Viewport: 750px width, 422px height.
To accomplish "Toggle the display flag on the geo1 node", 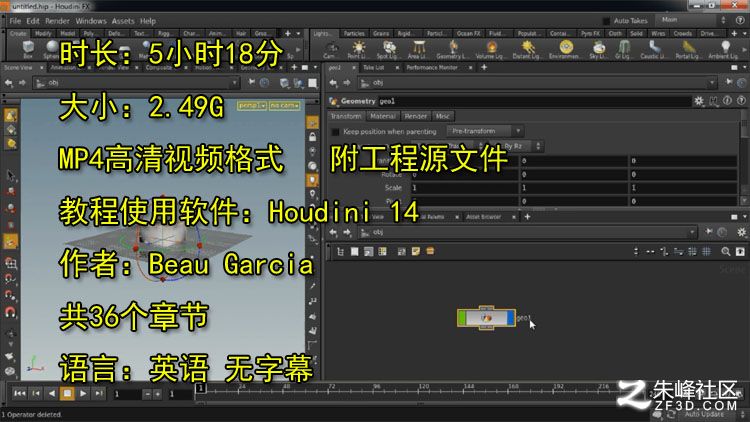I will 511,317.
